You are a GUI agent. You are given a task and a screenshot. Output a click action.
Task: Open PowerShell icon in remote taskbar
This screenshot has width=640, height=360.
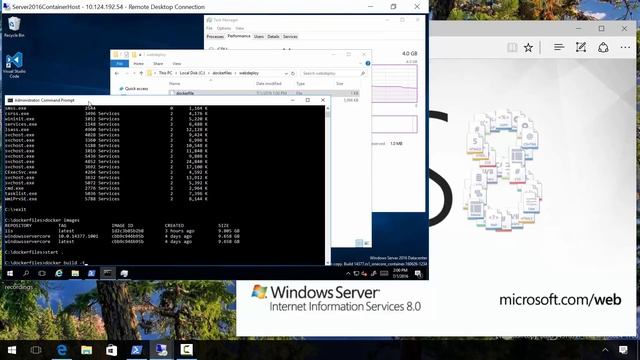click(91, 273)
